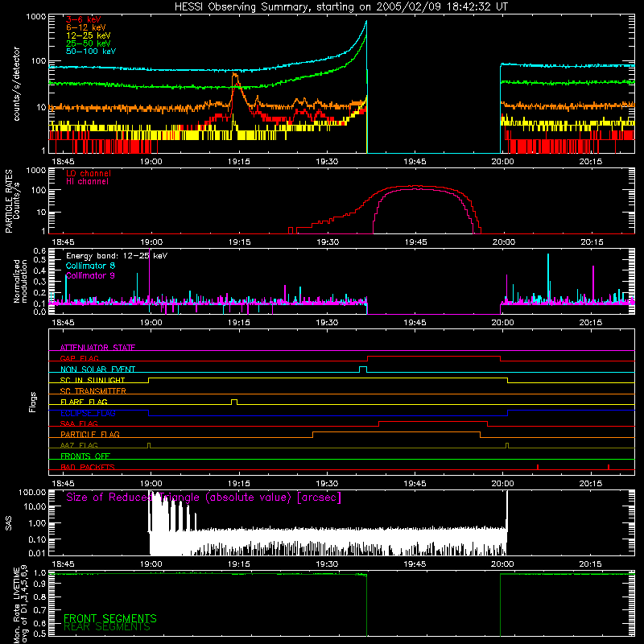The height and width of the screenshot is (644, 644).
Task: Click the particle rate plateau around 19:45
Action: coord(415,187)
